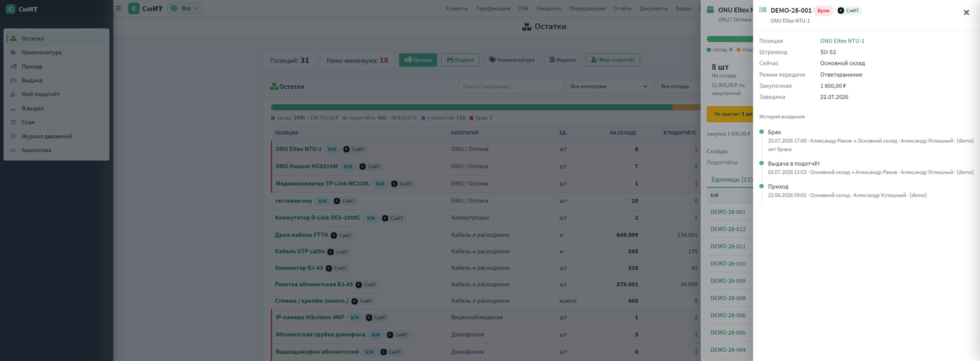Click СмИТ badge in Коннектор RJ-45 row
The height and width of the screenshot is (361, 980).
337,268
